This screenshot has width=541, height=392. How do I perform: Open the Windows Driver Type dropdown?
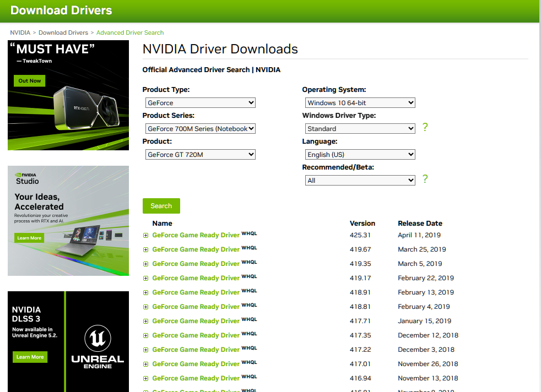[x=360, y=129]
